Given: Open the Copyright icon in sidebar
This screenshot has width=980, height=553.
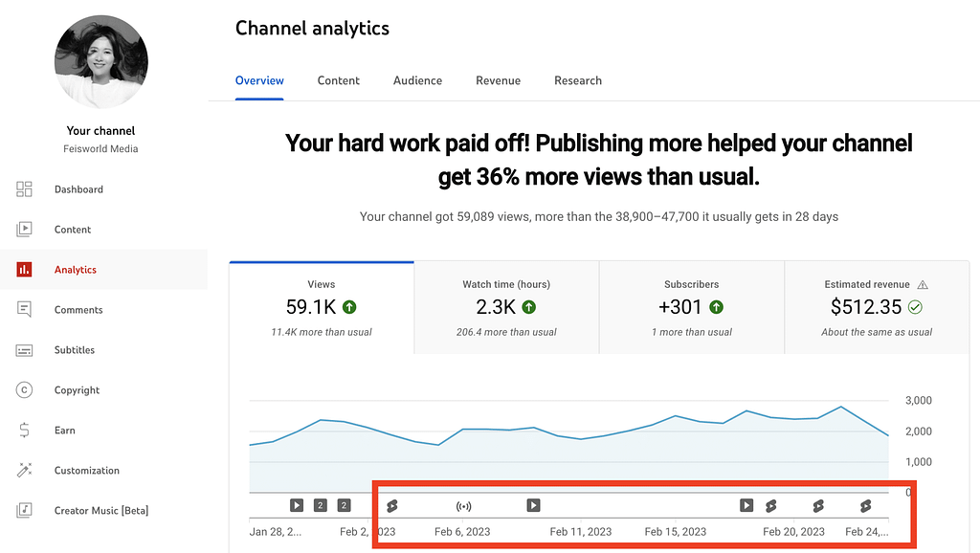Looking at the screenshot, I should tap(25, 390).
